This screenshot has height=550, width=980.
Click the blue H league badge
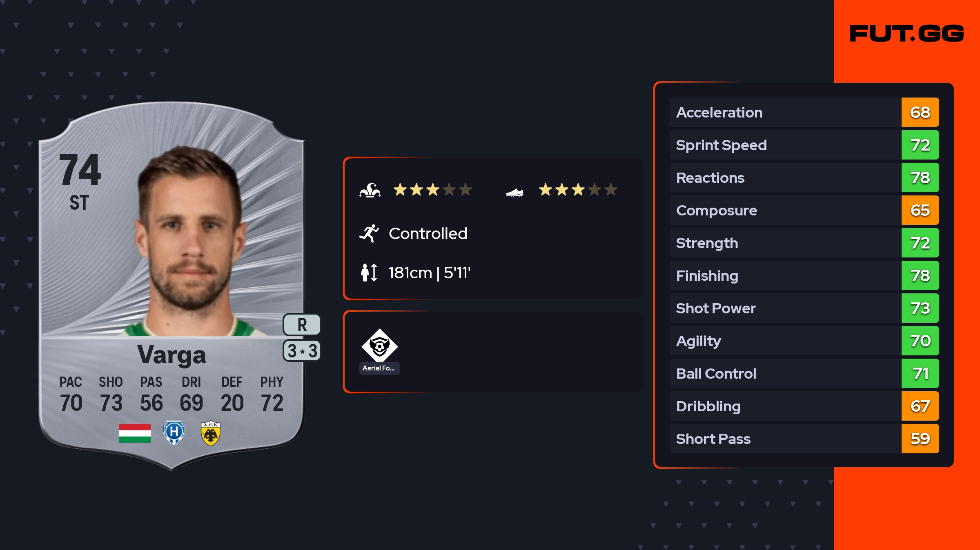click(x=174, y=433)
